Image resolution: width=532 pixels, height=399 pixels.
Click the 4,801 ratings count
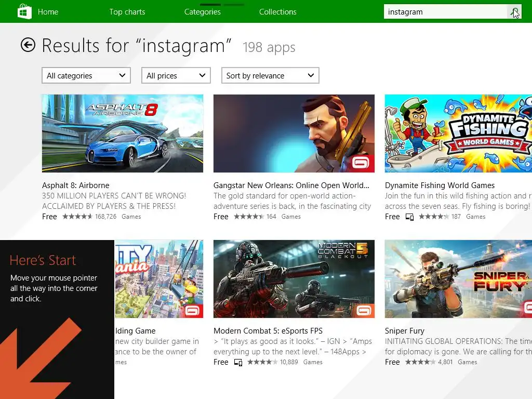(445, 362)
